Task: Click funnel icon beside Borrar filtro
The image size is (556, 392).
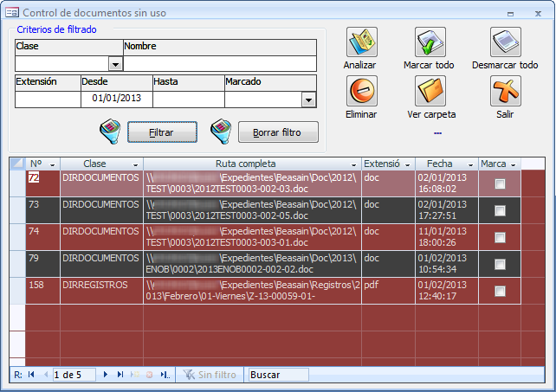Action: pos(221,132)
